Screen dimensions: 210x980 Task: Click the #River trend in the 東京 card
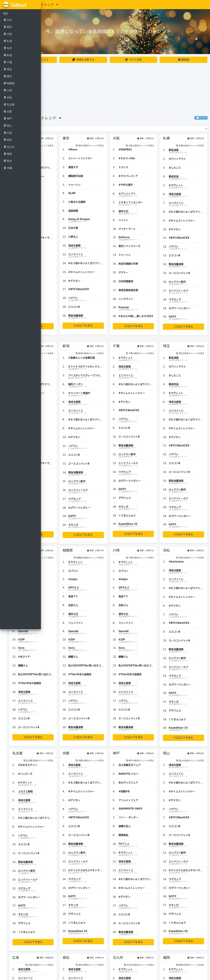click(73, 149)
